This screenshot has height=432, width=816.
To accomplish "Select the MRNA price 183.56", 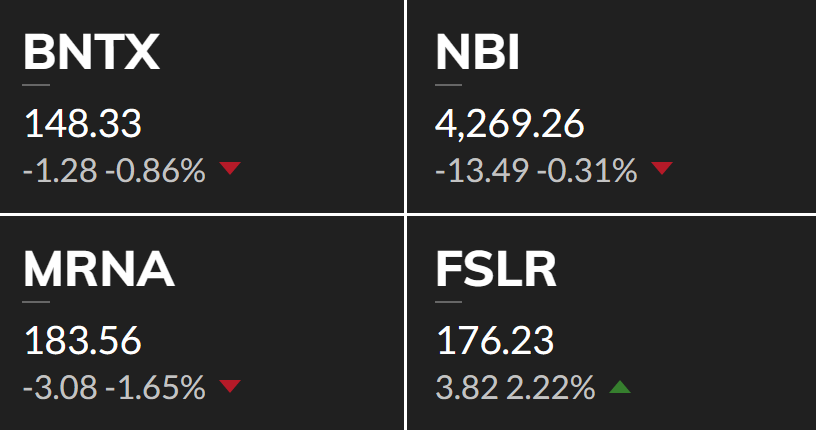I will 82,341.
